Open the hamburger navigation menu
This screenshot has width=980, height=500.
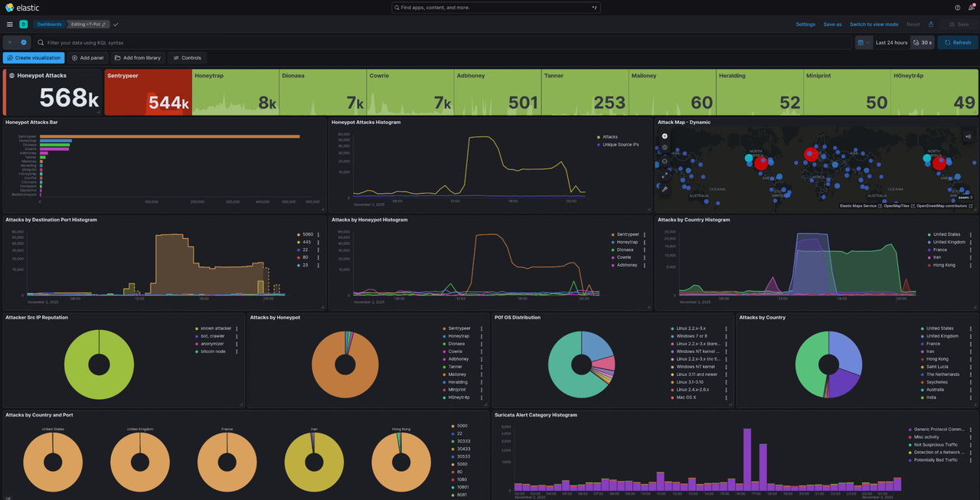[x=10, y=25]
